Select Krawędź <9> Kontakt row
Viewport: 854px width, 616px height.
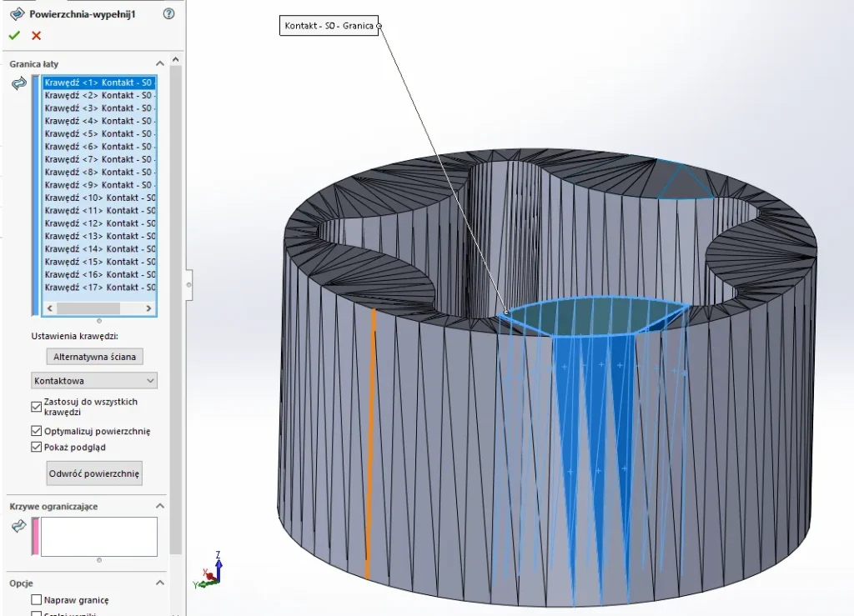pyautogui.click(x=100, y=185)
